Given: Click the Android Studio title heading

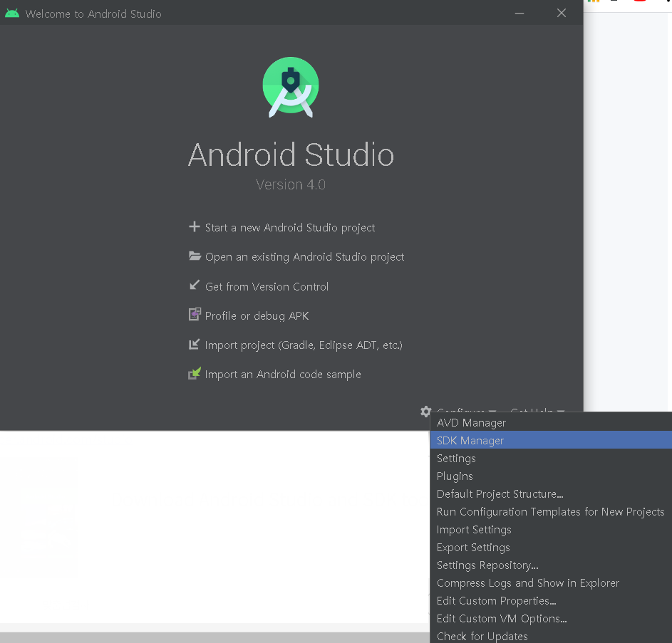Looking at the screenshot, I should coord(291,155).
